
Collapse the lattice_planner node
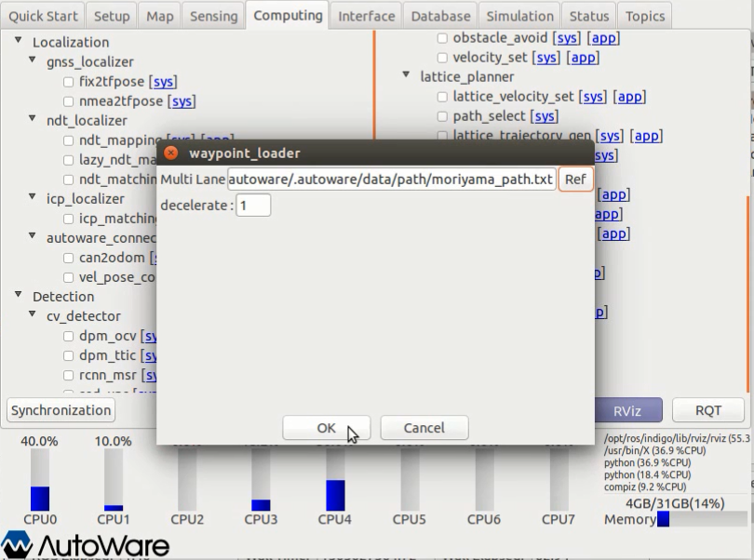[407, 74]
